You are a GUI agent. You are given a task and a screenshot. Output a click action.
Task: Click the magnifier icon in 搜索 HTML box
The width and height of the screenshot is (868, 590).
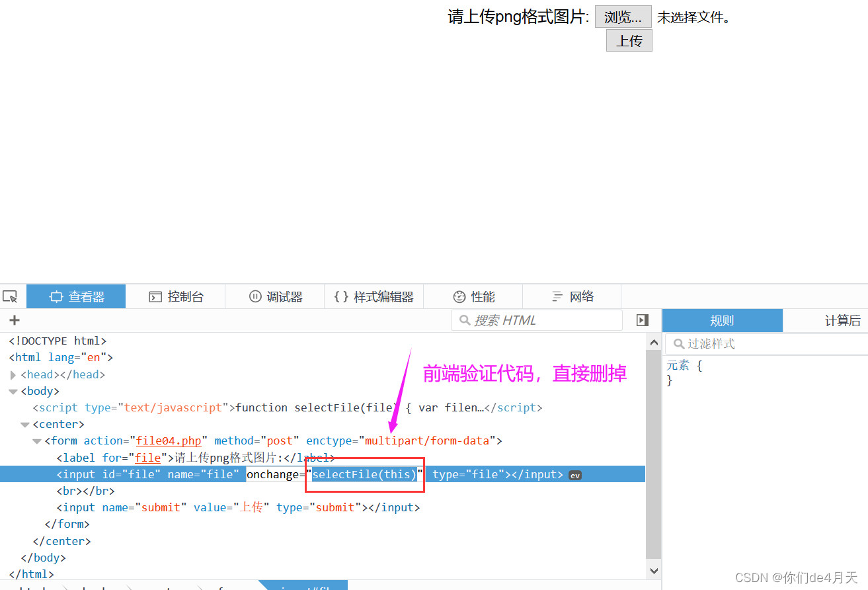pyautogui.click(x=465, y=320)
